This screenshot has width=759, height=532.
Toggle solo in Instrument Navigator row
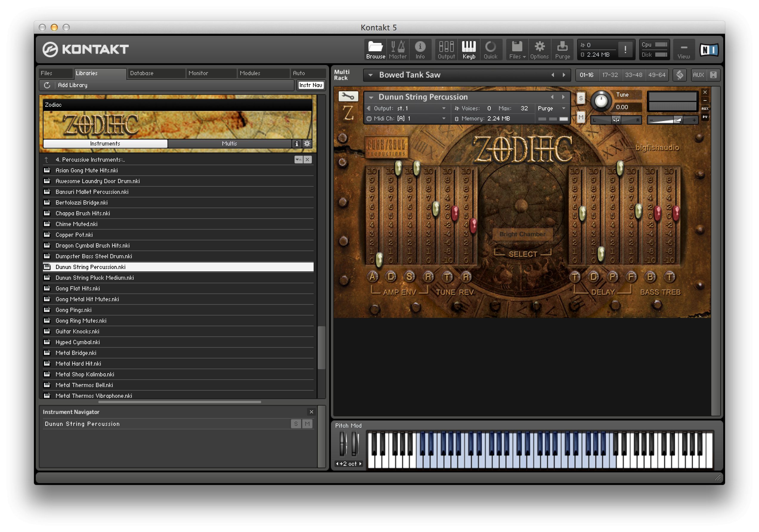pyautogui.click(x=296, y=424)
